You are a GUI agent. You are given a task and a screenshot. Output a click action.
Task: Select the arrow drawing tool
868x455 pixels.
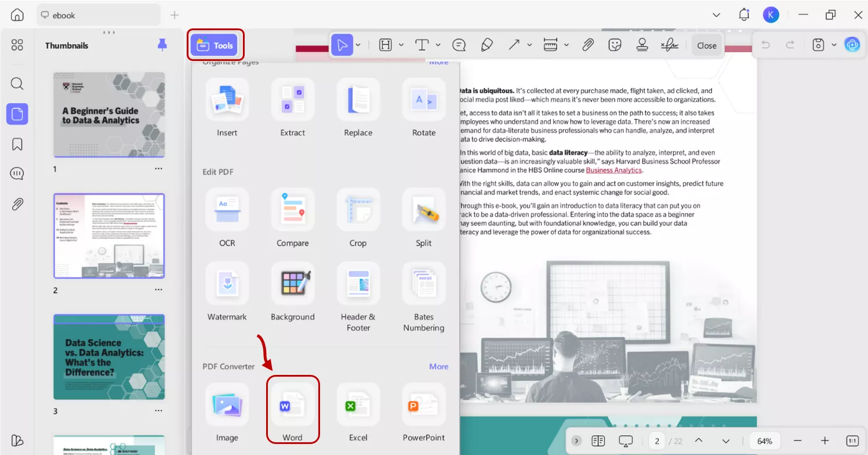pos(514,44)
